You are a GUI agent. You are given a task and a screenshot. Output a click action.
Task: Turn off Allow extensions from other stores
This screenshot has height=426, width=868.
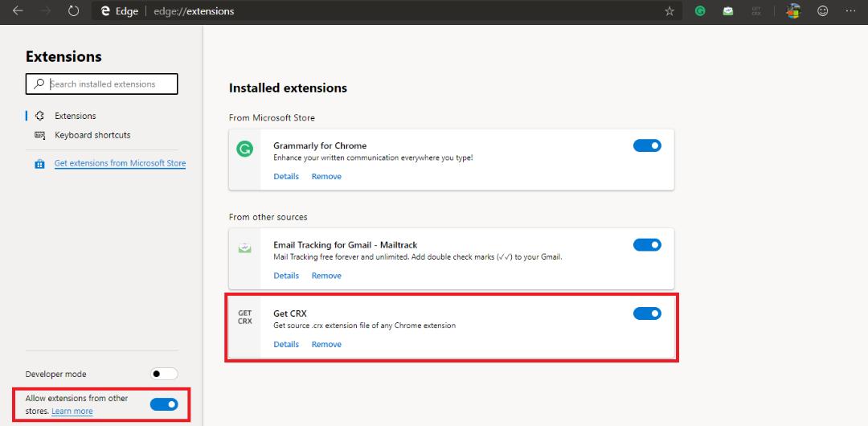[x=164, y=404]
